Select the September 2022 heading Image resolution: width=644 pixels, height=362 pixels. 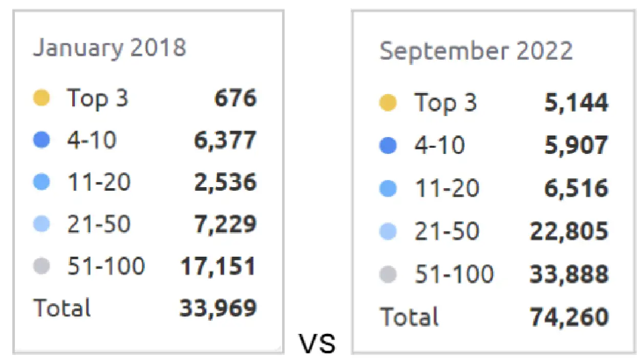pyautogui.click(x=476, y=51)
